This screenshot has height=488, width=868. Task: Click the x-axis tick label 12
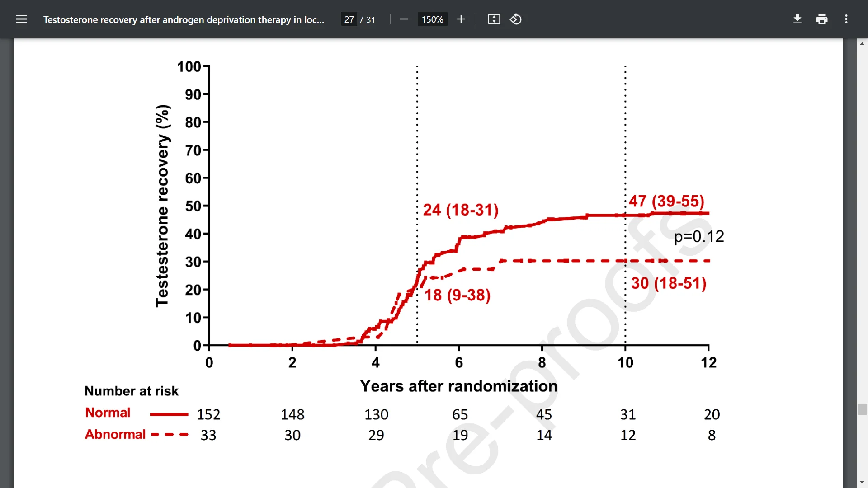(708, 362)
